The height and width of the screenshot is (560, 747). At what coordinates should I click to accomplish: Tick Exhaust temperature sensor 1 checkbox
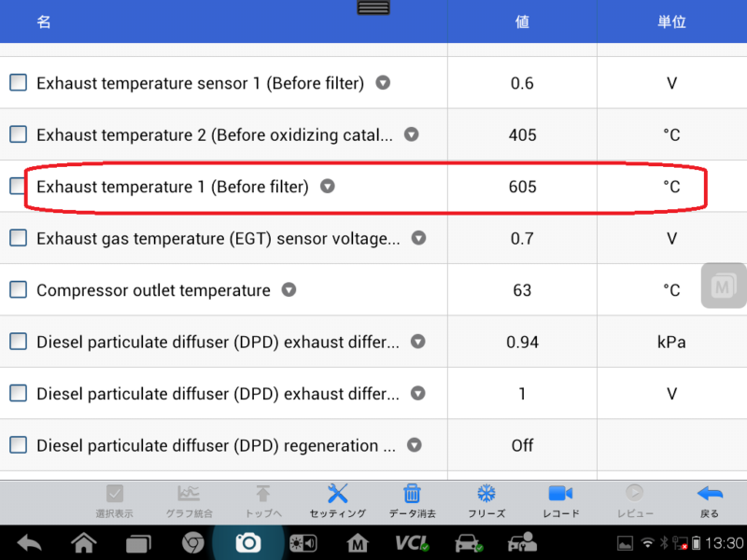18,83
